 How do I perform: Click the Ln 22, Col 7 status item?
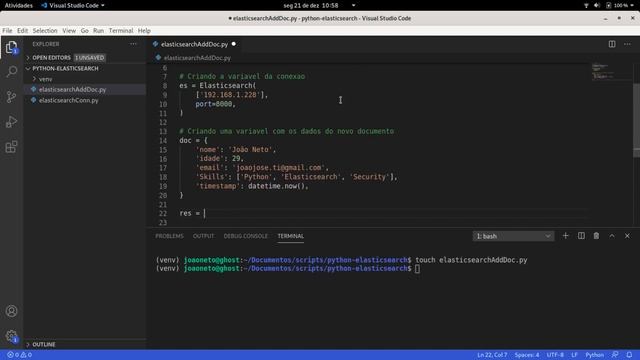point(492,355)
